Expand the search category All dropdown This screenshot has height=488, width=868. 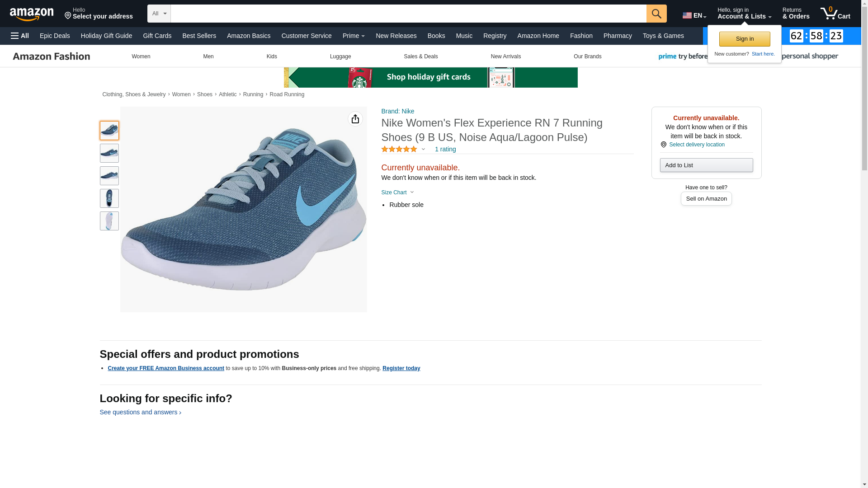pyautogui.click(x=159, y=14)
